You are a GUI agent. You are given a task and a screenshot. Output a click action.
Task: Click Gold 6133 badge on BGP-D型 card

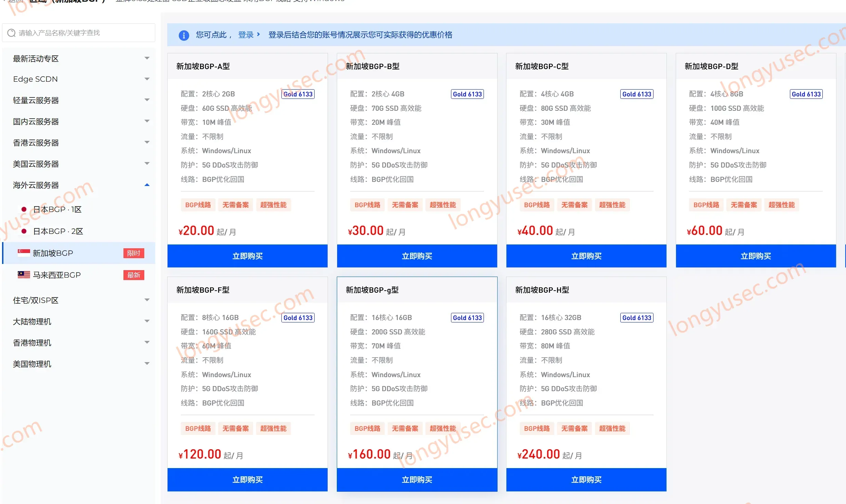806,94
